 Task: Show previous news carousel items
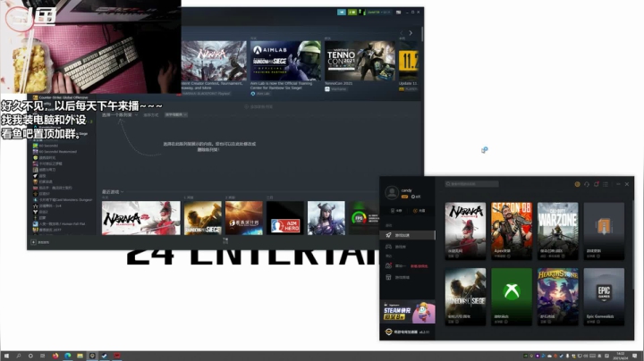(x=402, y=33)
